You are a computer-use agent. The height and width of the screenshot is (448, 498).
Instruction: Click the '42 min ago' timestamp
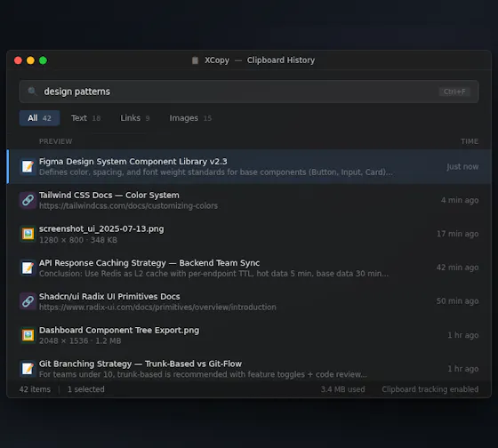457,268
